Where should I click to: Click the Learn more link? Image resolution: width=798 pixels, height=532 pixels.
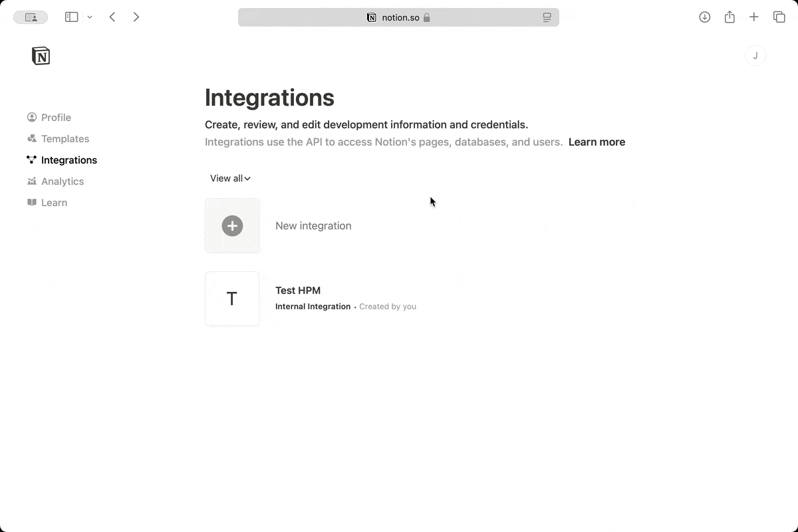click(x=596, y=142)
